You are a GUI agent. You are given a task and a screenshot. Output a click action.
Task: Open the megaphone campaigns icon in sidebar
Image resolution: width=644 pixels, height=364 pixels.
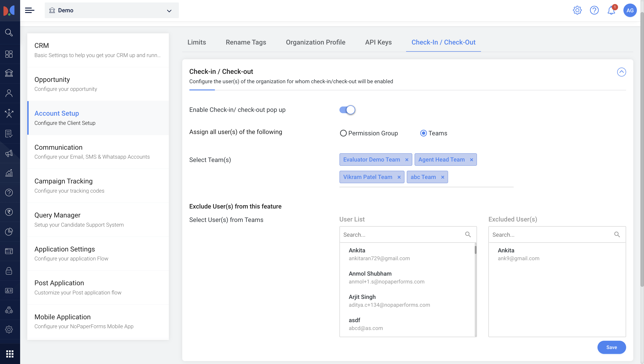pos(9,153)
